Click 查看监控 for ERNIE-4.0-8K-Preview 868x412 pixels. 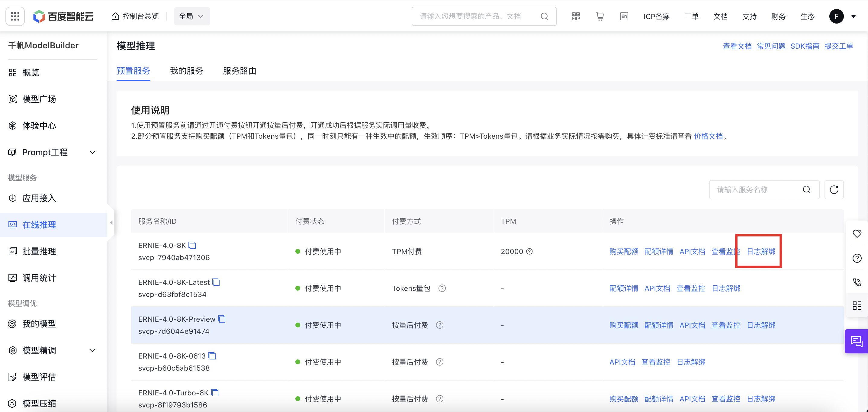coord(726,325)
